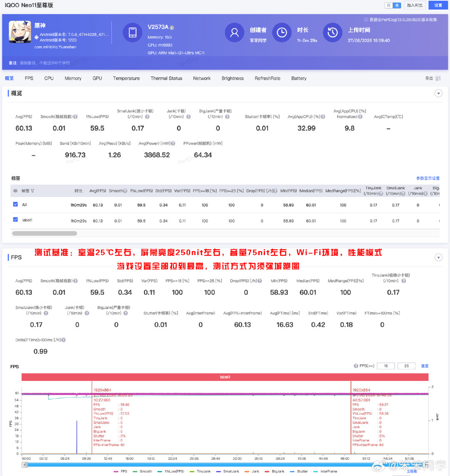Image resolution: width=450 pixels, height=476 pixels.
Task: Open Drop(FPS) help icon in label table header
Action: [275, 191]
